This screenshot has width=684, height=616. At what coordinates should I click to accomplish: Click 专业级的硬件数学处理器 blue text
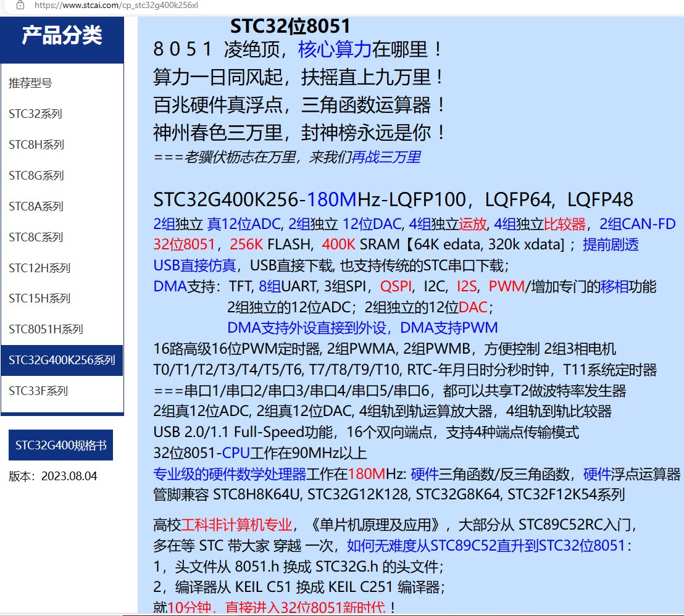[x=230, y=474]
